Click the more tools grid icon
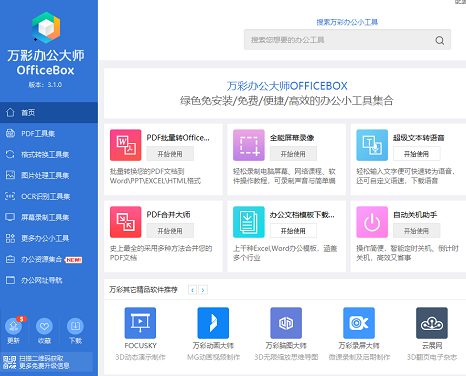The width and height of the screenshot is (466, 376). (10, 238)
